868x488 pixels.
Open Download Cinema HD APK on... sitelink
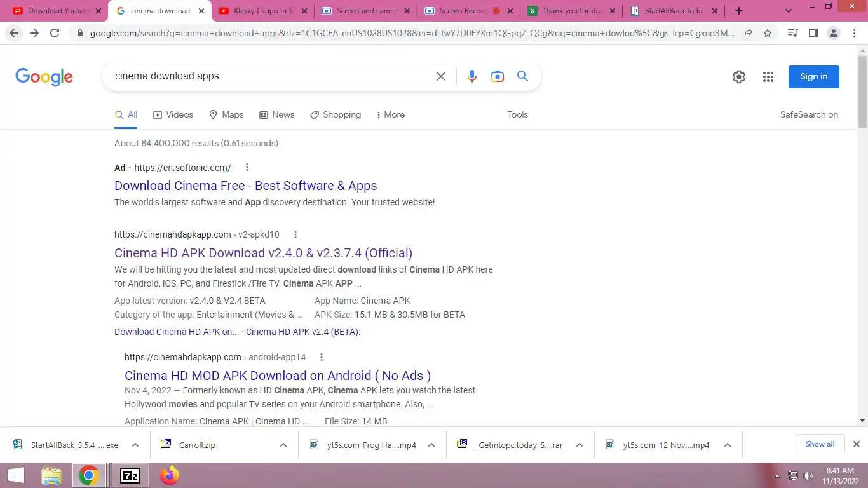click(177, 332)
